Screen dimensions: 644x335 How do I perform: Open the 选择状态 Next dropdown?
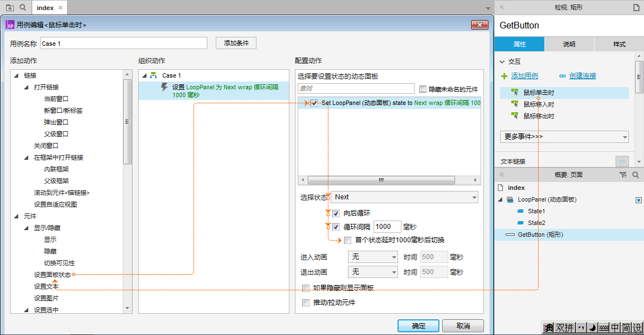tap(404, 197)
